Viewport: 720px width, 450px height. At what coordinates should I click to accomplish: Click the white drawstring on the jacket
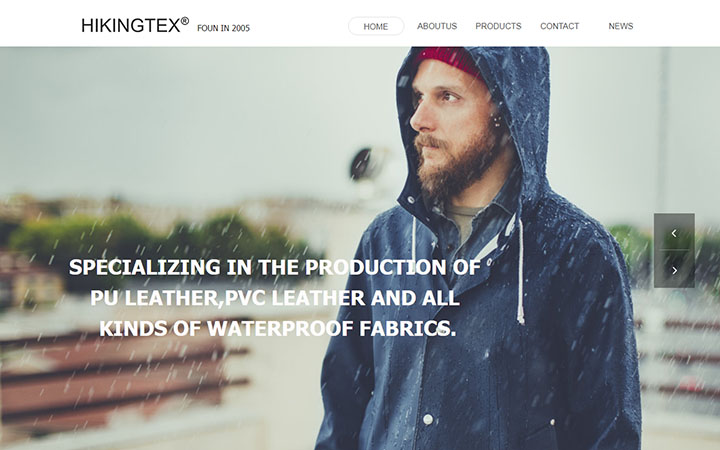[x=520, y=271]
